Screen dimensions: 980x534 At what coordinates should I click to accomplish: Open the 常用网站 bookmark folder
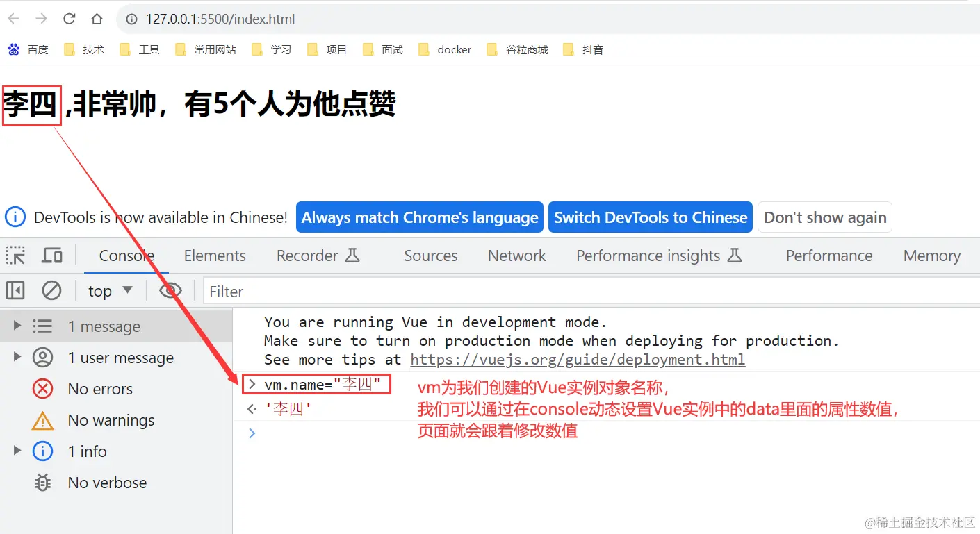pos(206,49)
